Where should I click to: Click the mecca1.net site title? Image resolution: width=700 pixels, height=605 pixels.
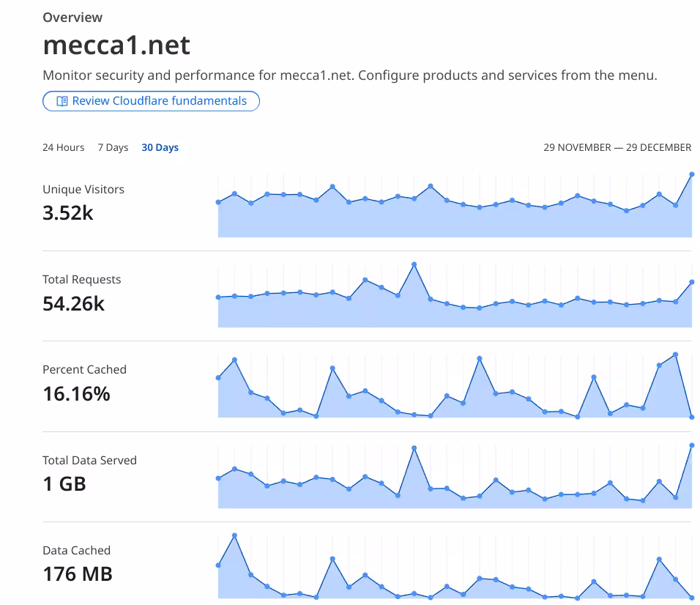[116, 45]
